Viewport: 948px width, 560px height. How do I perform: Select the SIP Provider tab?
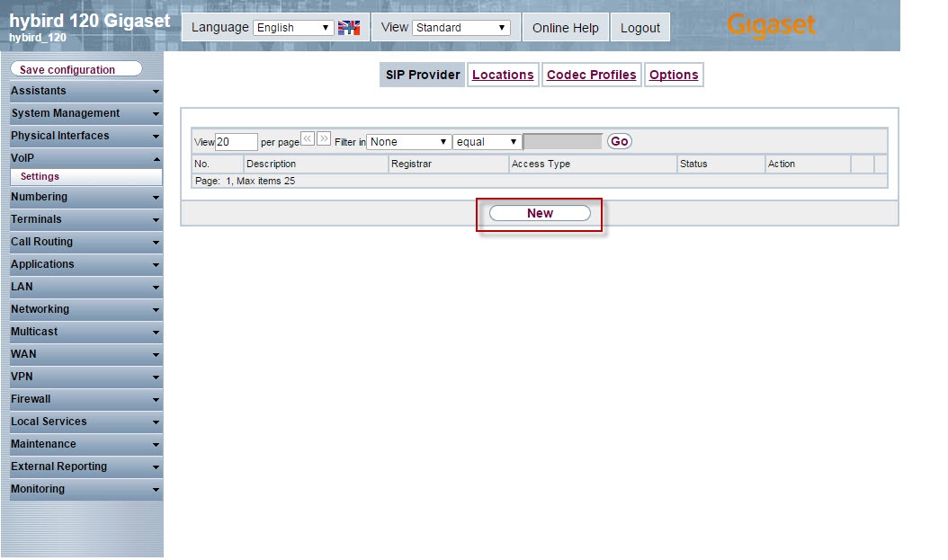pyautogui.click(x=423, y=75)
